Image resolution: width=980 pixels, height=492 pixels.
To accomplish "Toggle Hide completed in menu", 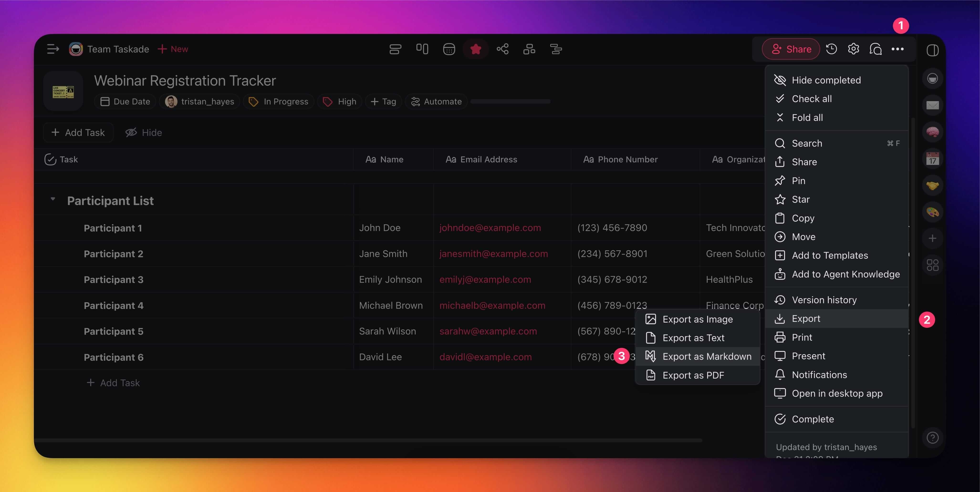I will click(826, 80).
